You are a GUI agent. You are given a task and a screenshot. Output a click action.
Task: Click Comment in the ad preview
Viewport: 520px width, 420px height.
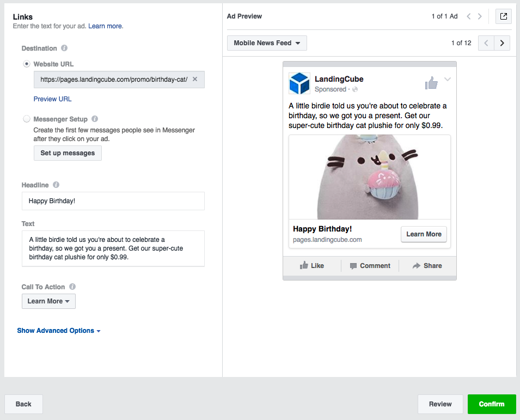point(370,266)
